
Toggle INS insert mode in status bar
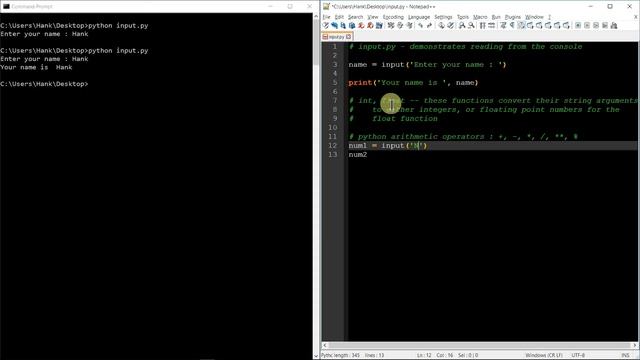click(624, 355)
